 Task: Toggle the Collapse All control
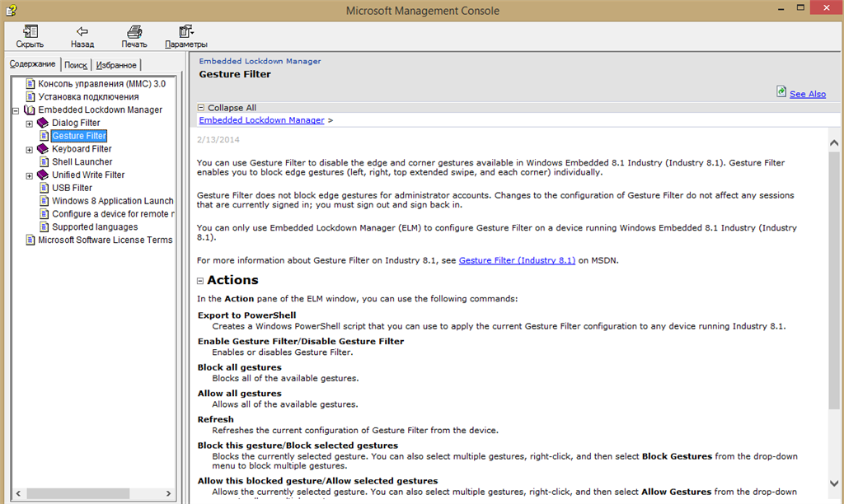click(x=227, y=108)
